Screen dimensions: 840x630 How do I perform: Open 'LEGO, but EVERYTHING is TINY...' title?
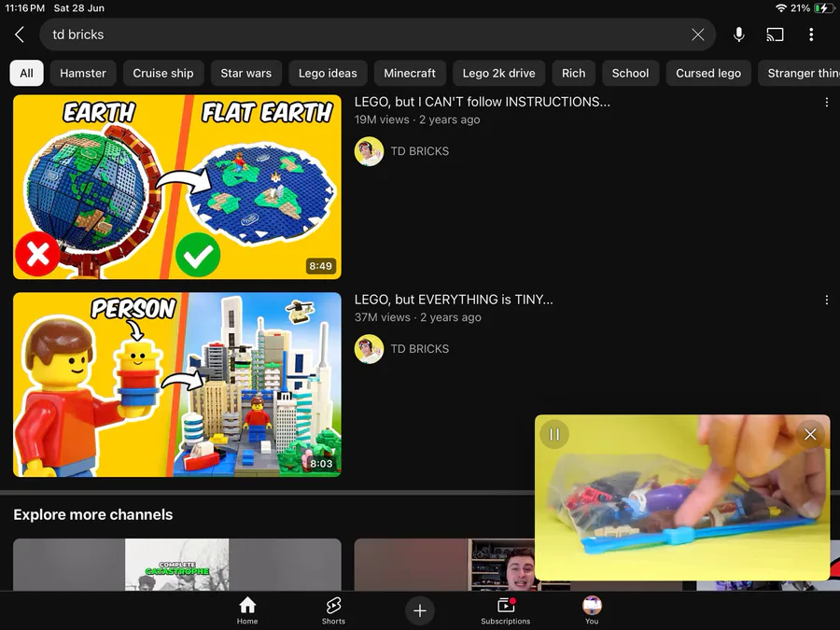[x=454, y=300]
